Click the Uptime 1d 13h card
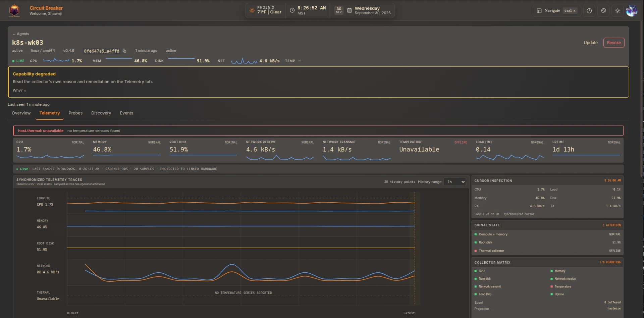Image resolution: width=644 pixels, height=318 pixels. [x=586, y=150]
